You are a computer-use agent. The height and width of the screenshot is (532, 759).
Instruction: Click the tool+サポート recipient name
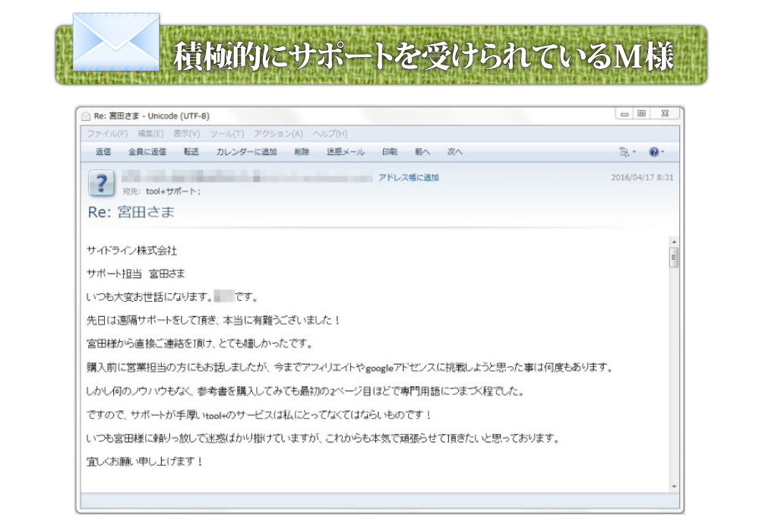click(x=172, y=192)
